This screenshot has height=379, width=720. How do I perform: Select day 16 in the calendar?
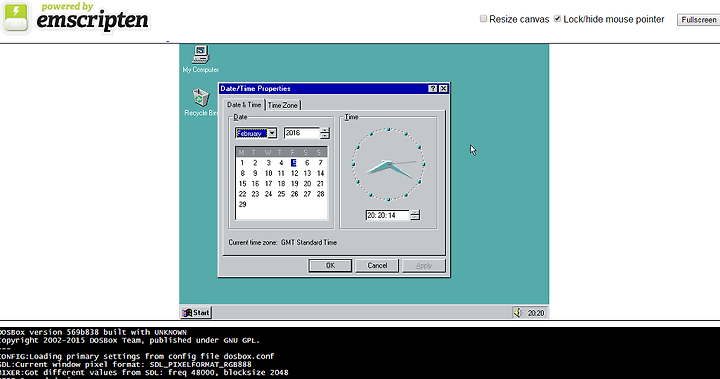point(255,184)
